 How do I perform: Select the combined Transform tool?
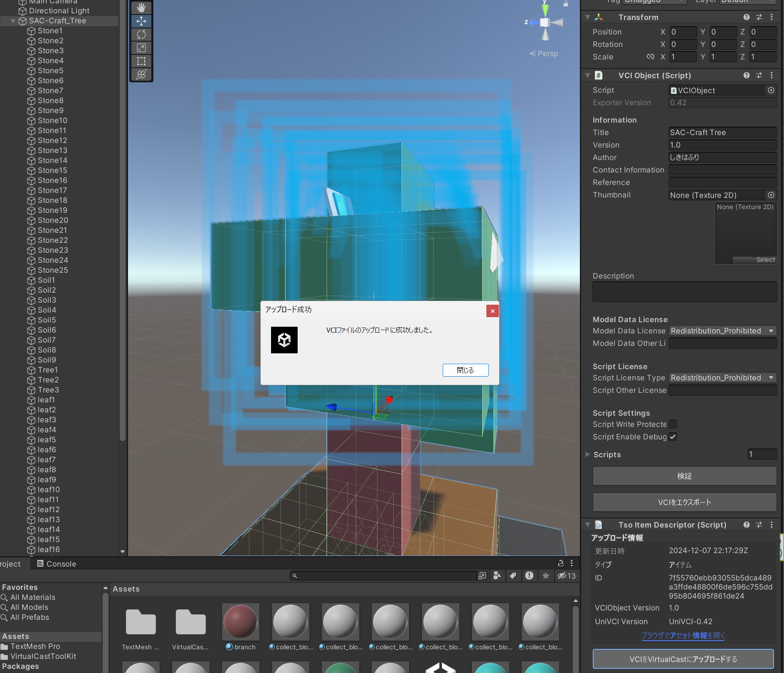141,74
